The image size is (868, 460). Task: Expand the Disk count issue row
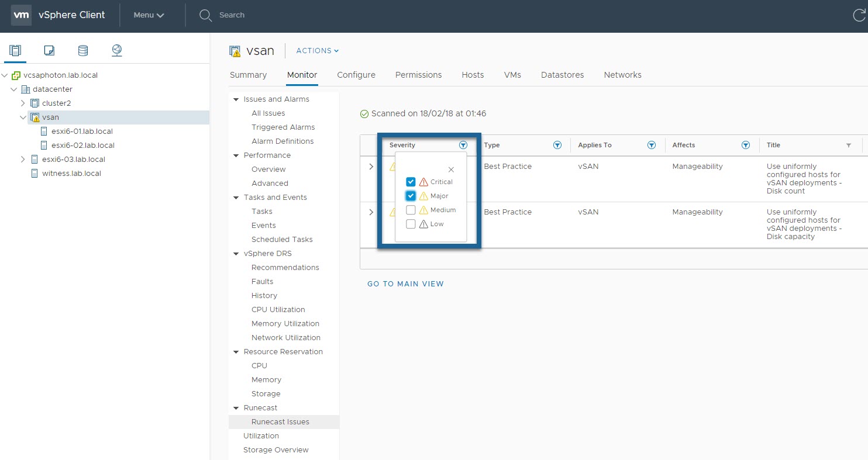[x=371, y=167]
